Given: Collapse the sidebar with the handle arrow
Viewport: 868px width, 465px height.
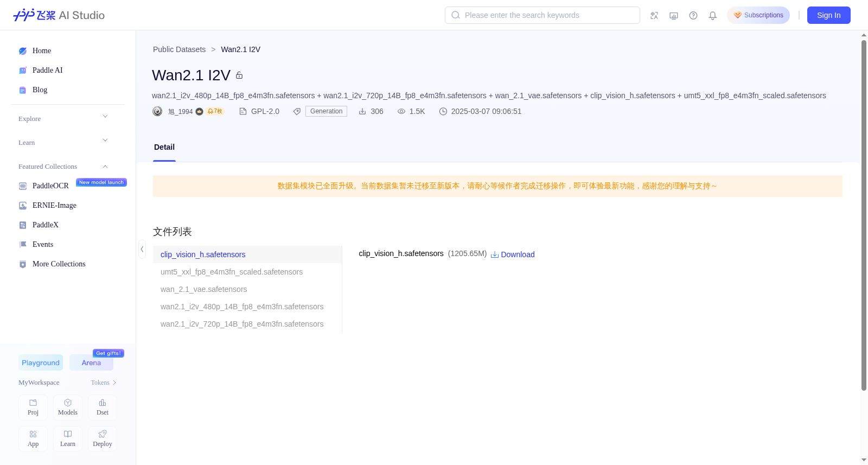Looking at the screenshot, I should (142, 249).
